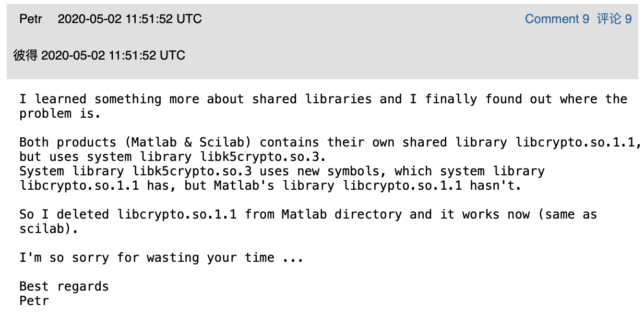
Task: Click the signature "Petr" at comment end
Action: 35,301
